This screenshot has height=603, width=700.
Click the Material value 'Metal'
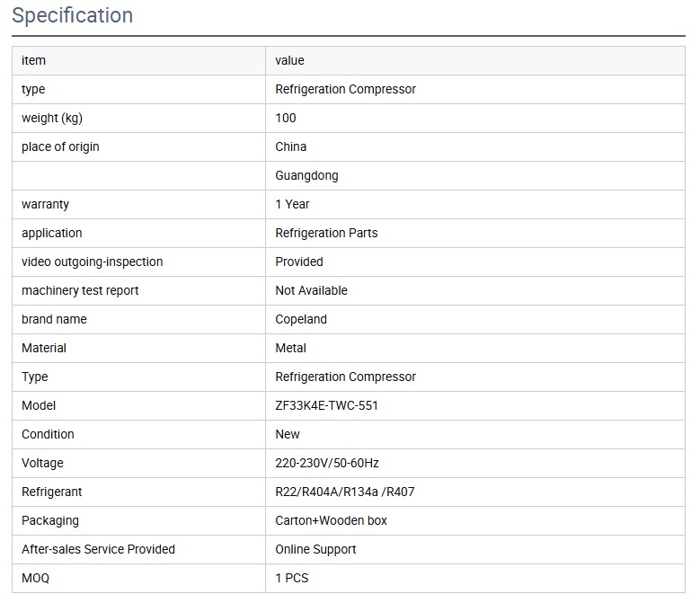point(291,348)
